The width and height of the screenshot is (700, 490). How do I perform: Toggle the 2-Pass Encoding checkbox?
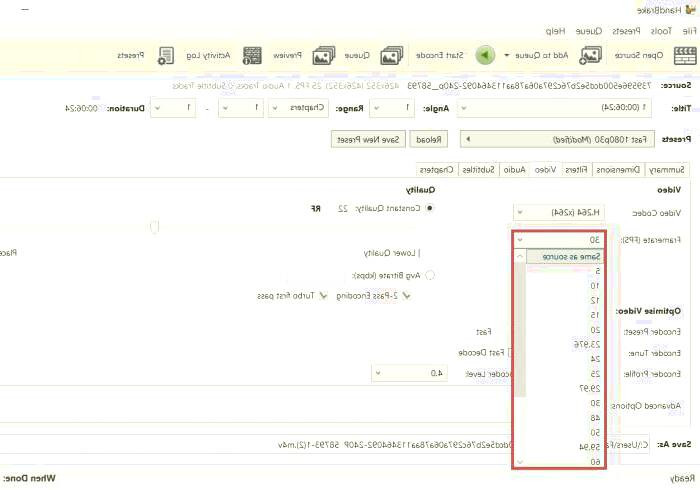point(407,295)
